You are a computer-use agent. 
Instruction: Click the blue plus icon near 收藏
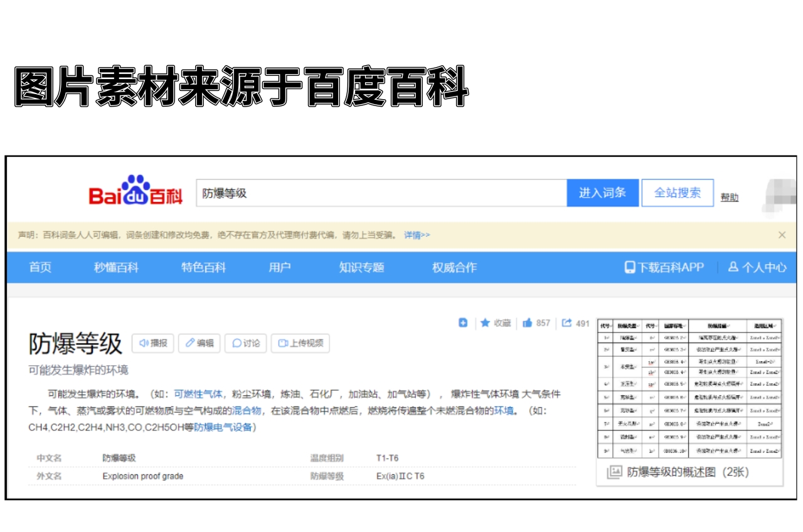[x=462, y=323]
